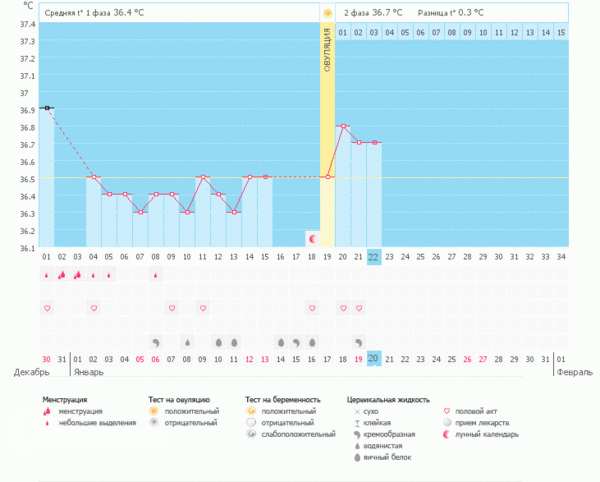
Task: Select the 36.9 temperature point on day 01
Action: (x=47, y=107)
